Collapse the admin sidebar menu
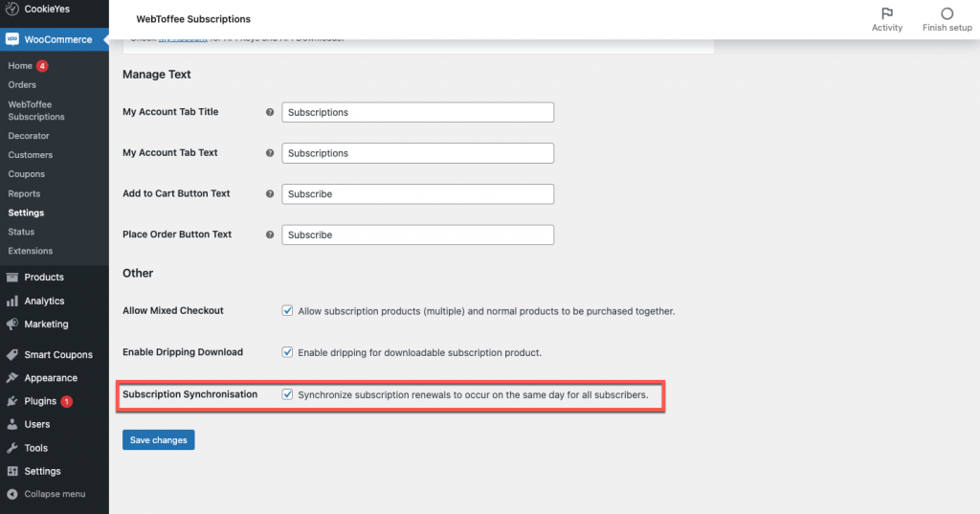The height and width of the screenshot is (514, 980). coord(55,494)
